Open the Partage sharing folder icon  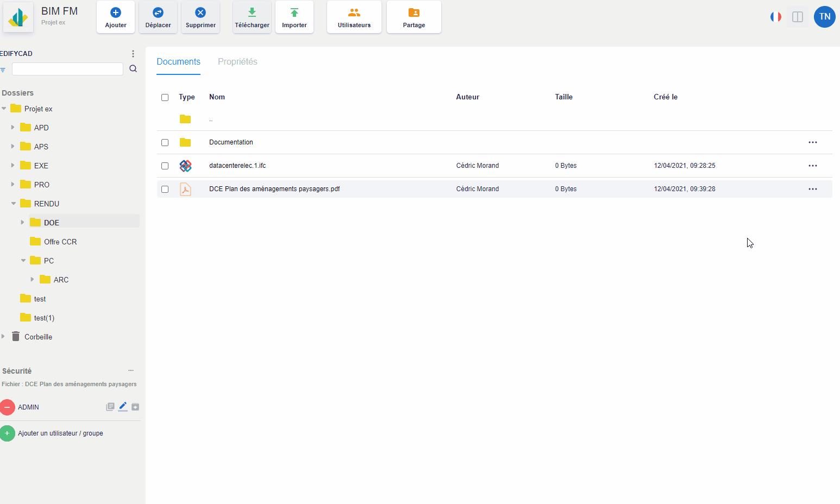tap(414, 12)
